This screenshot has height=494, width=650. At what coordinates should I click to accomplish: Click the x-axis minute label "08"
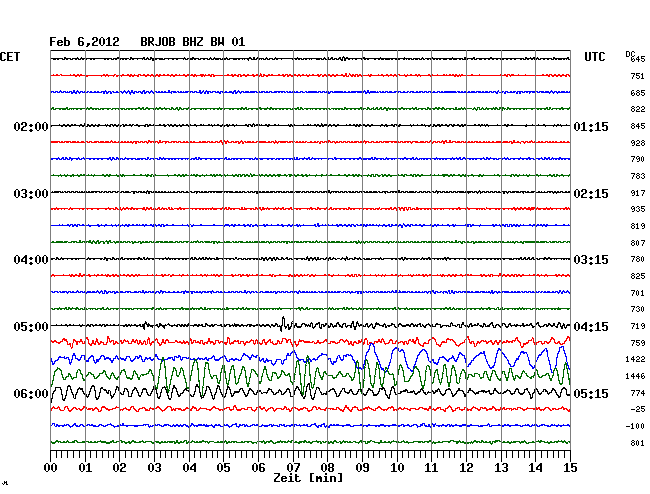tap(327, 468)
